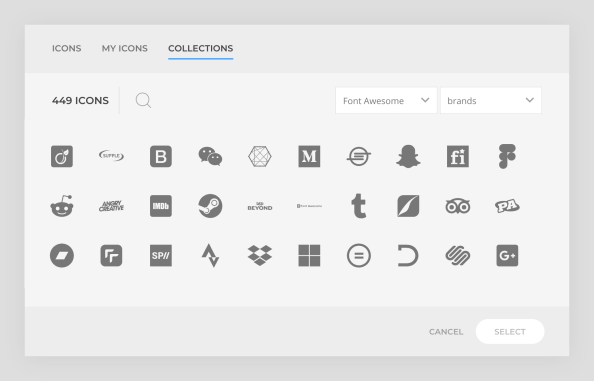Click the Select button

510,331
